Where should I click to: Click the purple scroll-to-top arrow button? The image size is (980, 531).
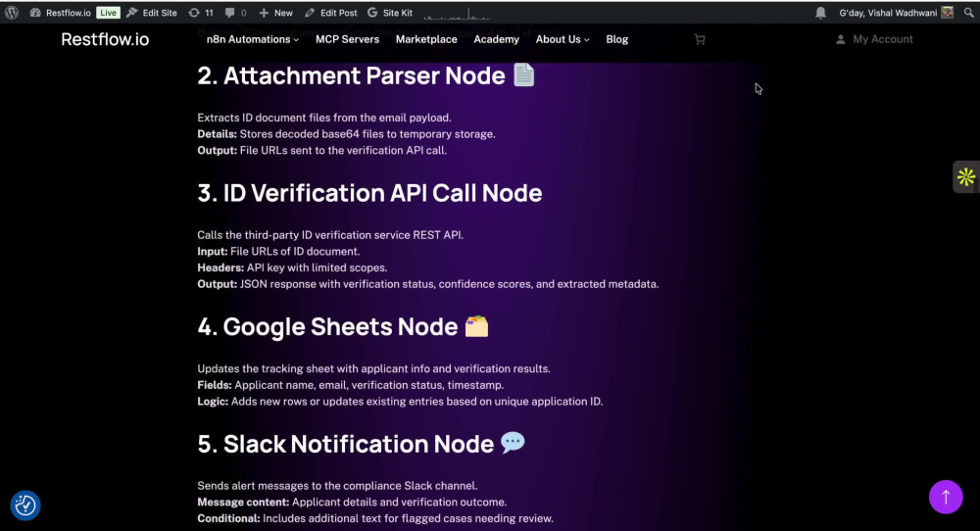[946, 497]
